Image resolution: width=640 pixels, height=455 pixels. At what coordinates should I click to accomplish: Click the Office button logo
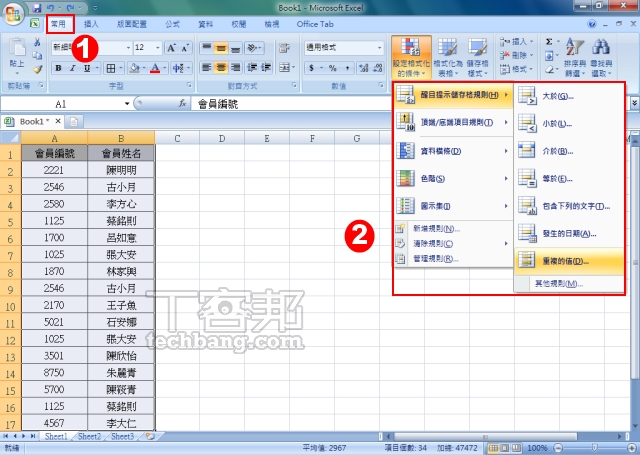click(x=13, y=12)
